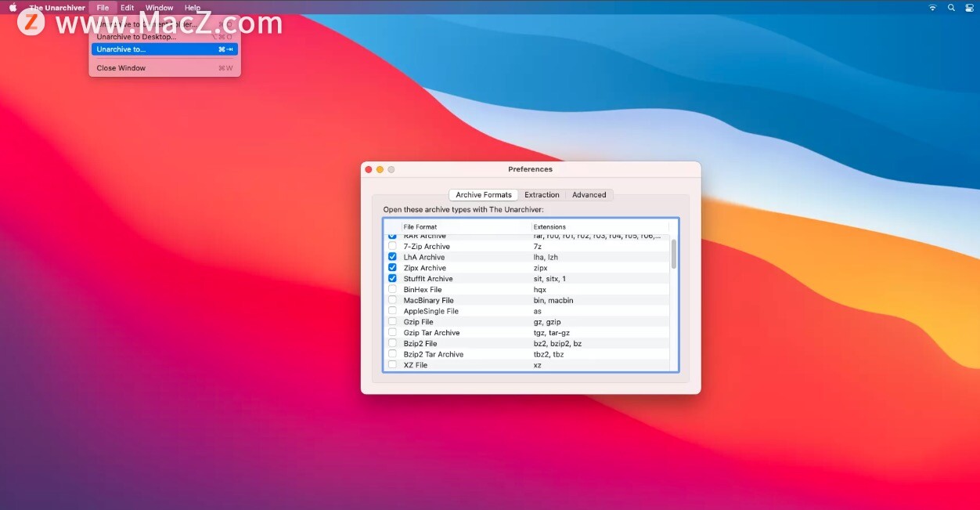Select the "Gzip File" row name

point(419,322)
